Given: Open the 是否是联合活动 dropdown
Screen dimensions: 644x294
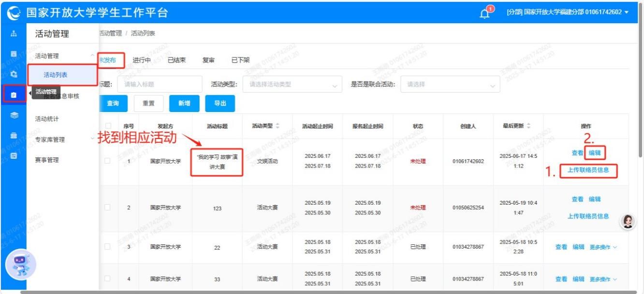Looking at the screenshot, I should pos(450,84).
